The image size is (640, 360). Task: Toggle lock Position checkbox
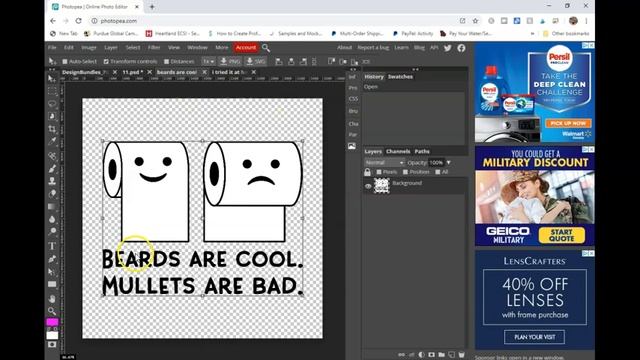(405, 172)
